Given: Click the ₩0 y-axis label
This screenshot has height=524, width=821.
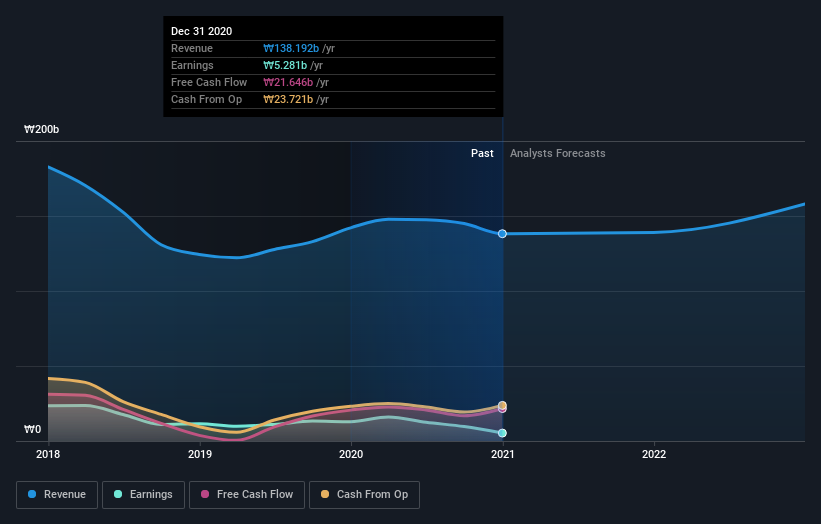Looking at the screenshot, I should 32,429.
